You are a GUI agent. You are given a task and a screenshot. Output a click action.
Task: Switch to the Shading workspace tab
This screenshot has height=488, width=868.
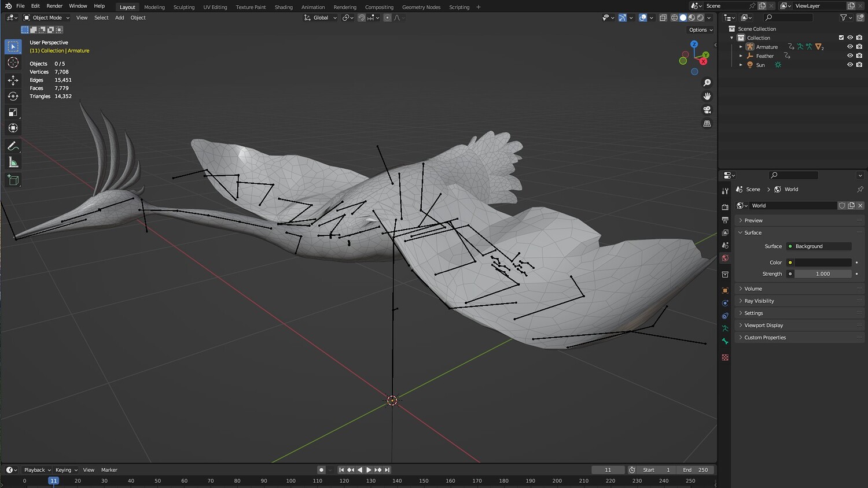click(284, 7)
